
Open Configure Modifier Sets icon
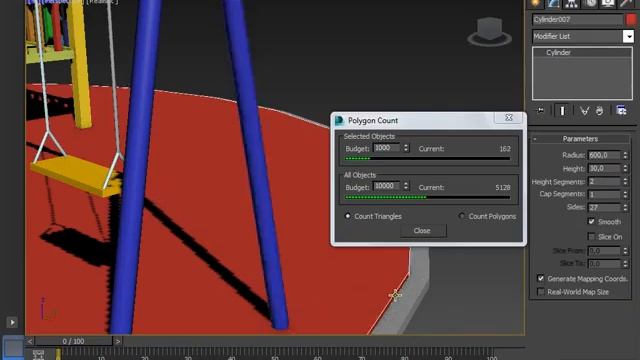tap(621, 111)
